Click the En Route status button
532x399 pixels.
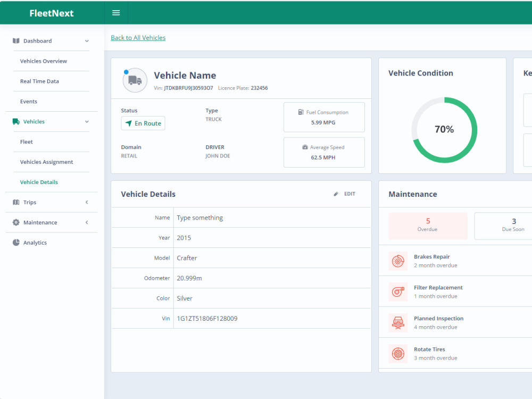pos(143,123)
